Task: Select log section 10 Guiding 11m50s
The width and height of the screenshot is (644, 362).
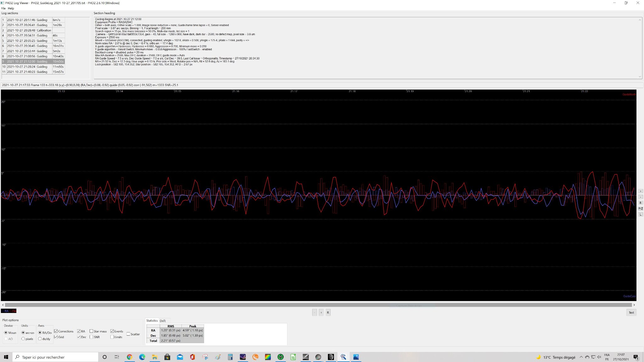Action: coord(33,67)
